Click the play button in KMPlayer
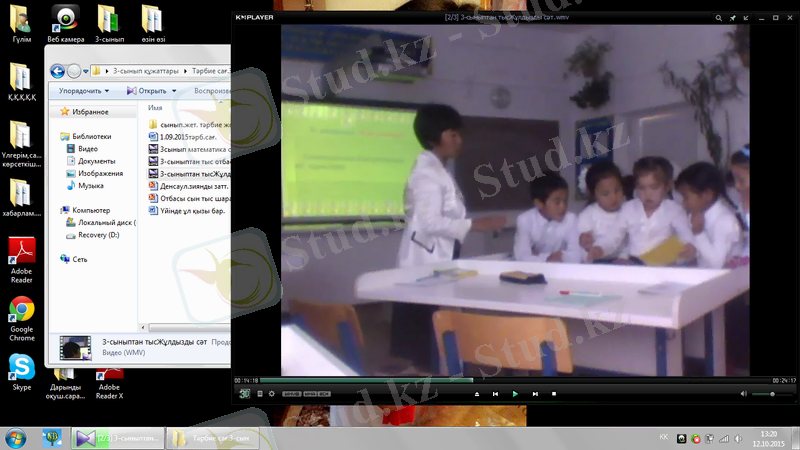 (x=515, y=394)
